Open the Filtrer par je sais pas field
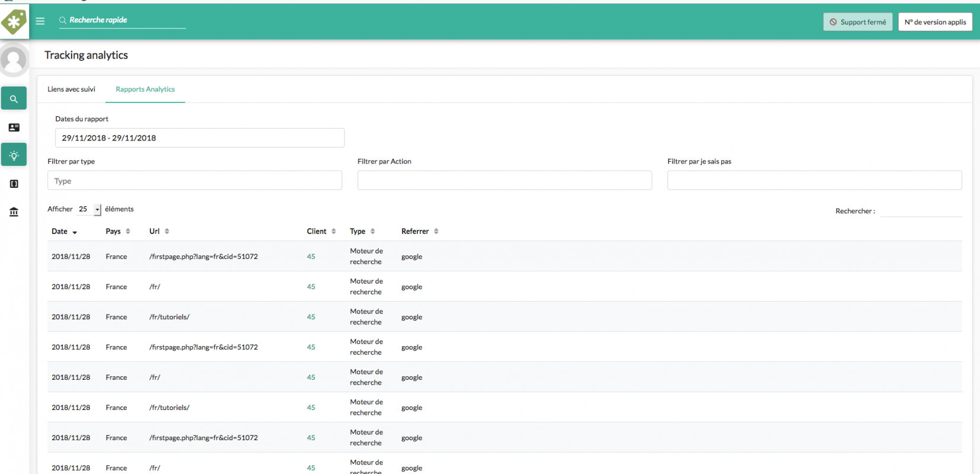 (814, 180)
